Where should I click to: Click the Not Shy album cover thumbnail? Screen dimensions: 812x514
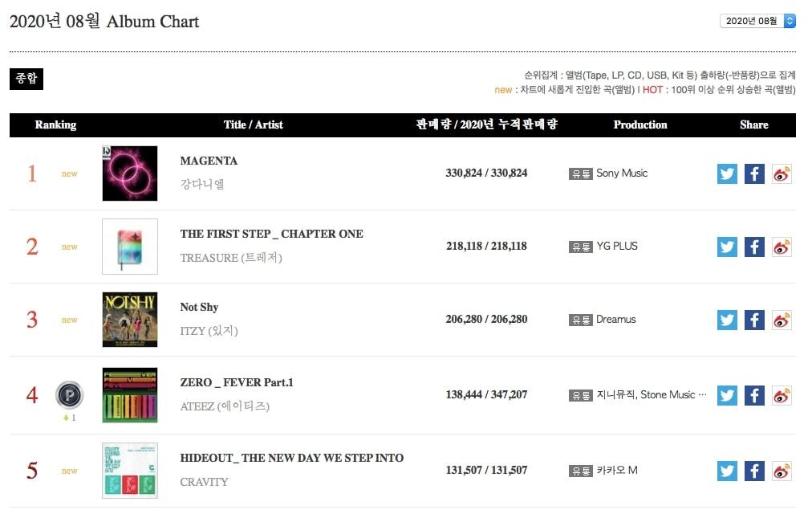click(x=130, y=320)
